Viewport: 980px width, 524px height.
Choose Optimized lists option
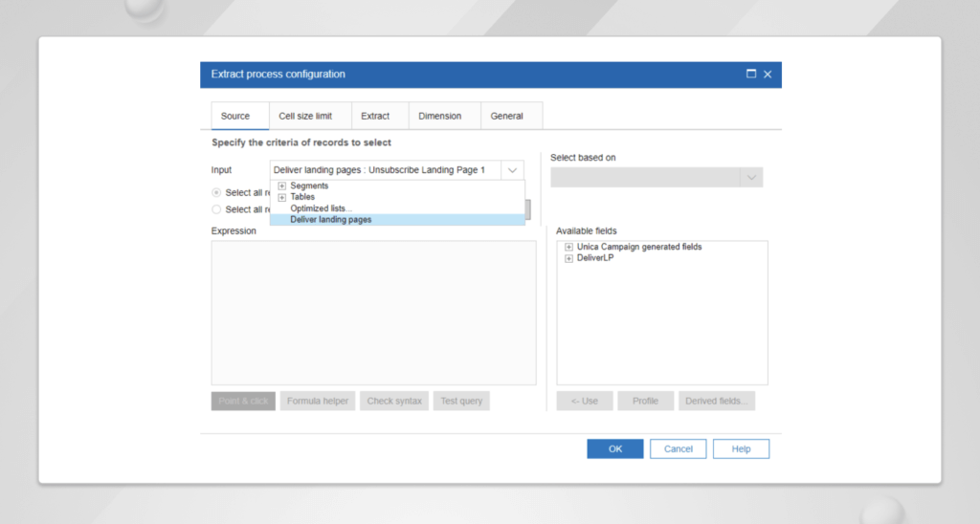pyautogui.click(x=321, y=208)
